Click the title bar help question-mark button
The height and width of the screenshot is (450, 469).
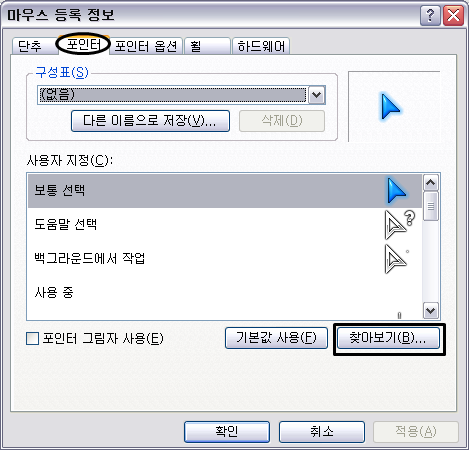pyautogui.click(x=430, y=15)
